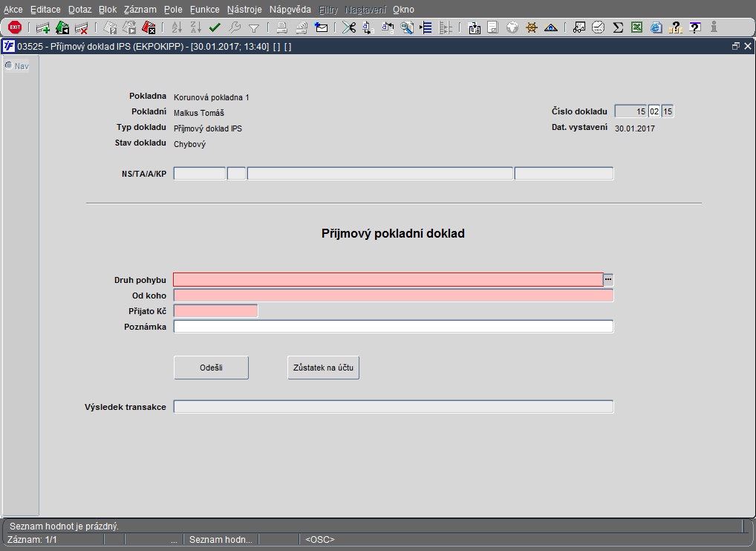
Task: Click the date value 30.01.2017
Action: point(634,128)
